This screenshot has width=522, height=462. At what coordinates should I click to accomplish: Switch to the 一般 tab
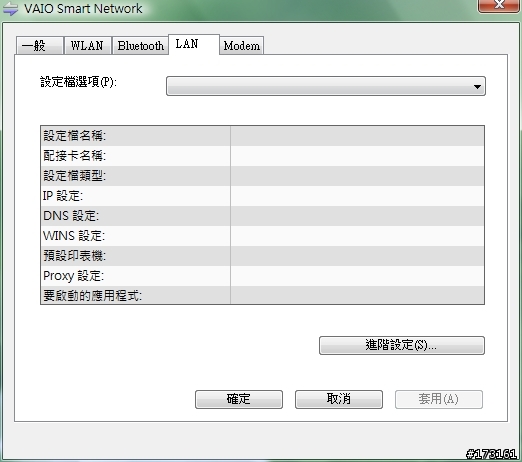pyautogui.click(x=40, y=46)
